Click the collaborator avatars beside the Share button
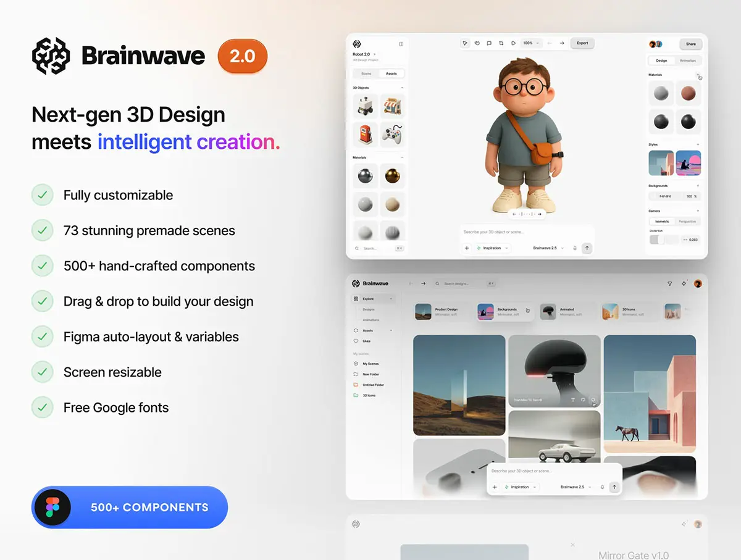Image resolution: width=741 pixels, height=560 pixels. [x=656, y=44]
